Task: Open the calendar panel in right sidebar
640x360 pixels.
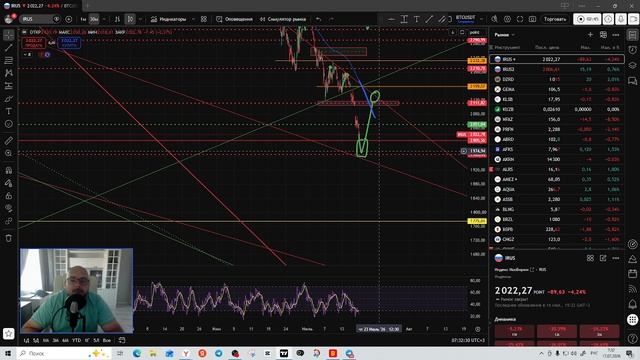Action: [x=632, y=273]
